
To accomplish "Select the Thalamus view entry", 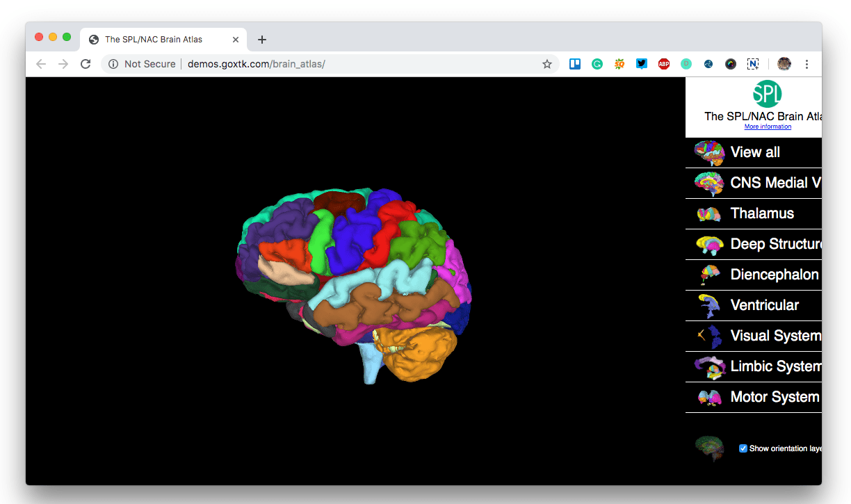I will (x=754, y=213).
